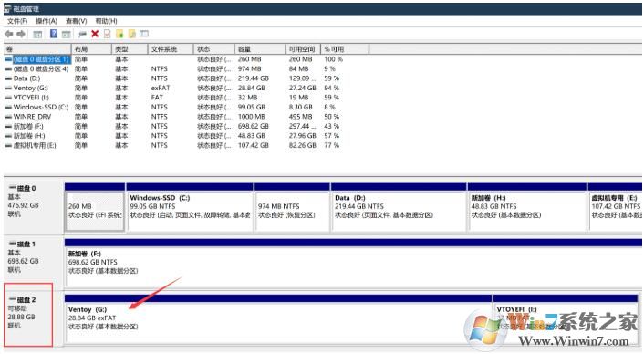Image resolution: width=644 pixels, height=354 pixels.
Task: Toggle the show/hide action pane icon
Action: (x=66, y=34)
